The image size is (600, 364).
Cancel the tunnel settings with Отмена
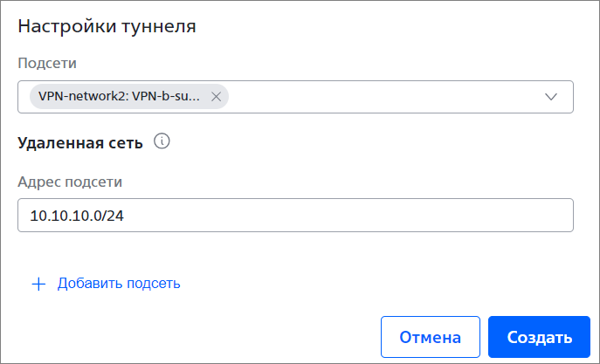click(x=430, y=337)
